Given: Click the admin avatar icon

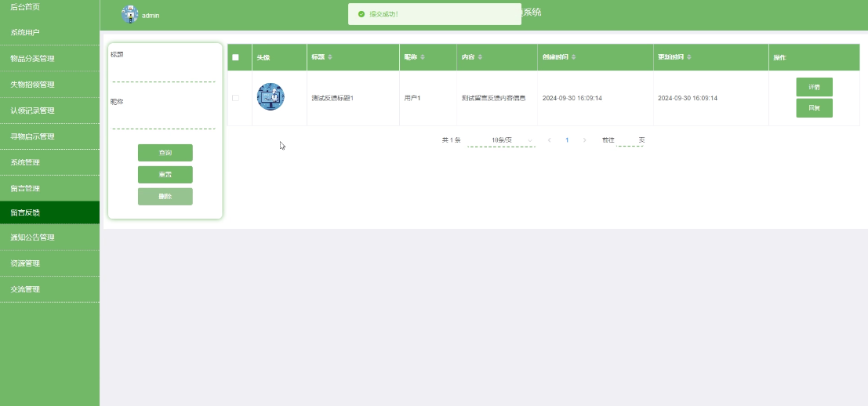Looking at the screenshot, I should point(129,14).
